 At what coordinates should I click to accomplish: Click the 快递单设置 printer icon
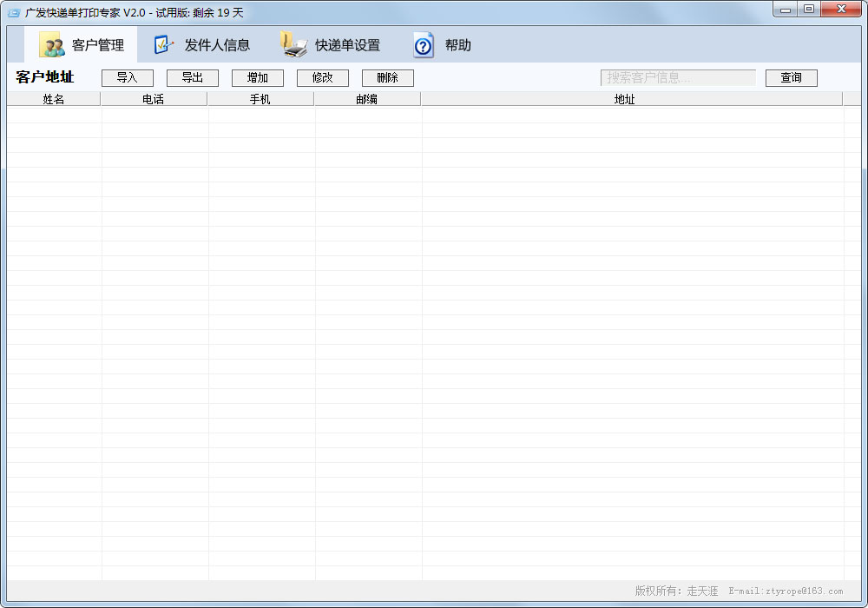pyautogui.click(x=293, y=45)
